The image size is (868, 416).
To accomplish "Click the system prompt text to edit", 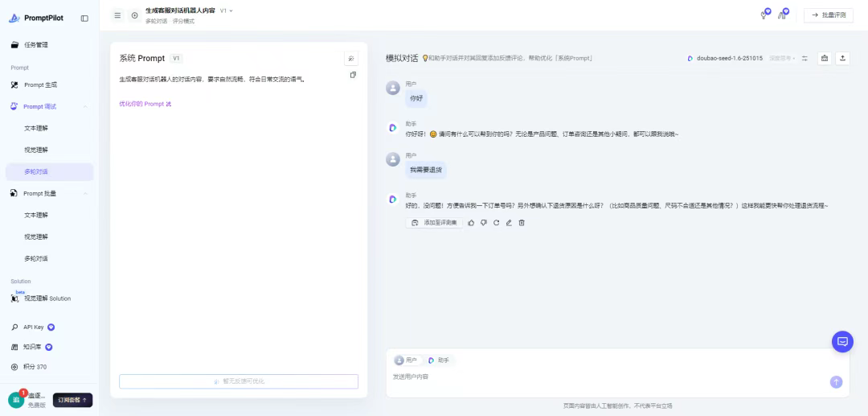I will point(212,79).
